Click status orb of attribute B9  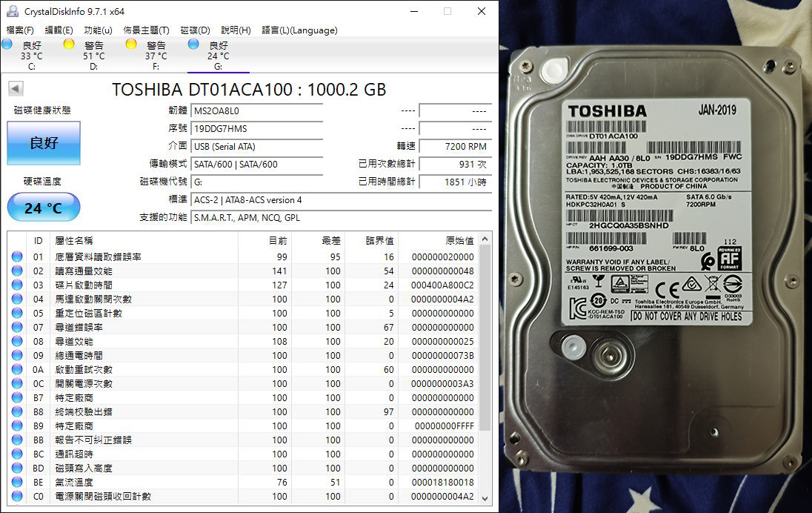tap(17, 426)
